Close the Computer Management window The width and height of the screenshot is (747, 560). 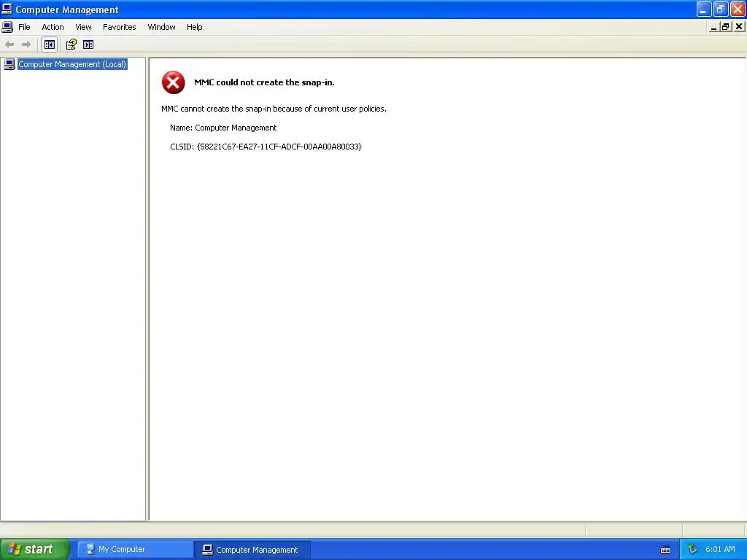coord(738,9)
